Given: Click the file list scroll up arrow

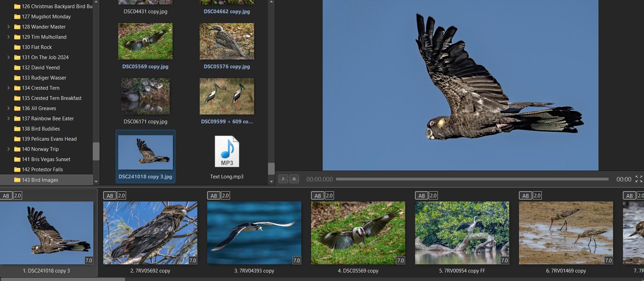Looking at the screenshot, I should pos(271,2).
